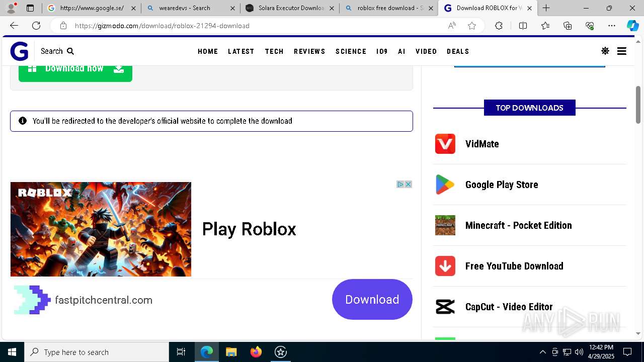Open File Explorer from taskbar
The height and width of the screenshot is (362, 644).
click(x=231, y=352)
